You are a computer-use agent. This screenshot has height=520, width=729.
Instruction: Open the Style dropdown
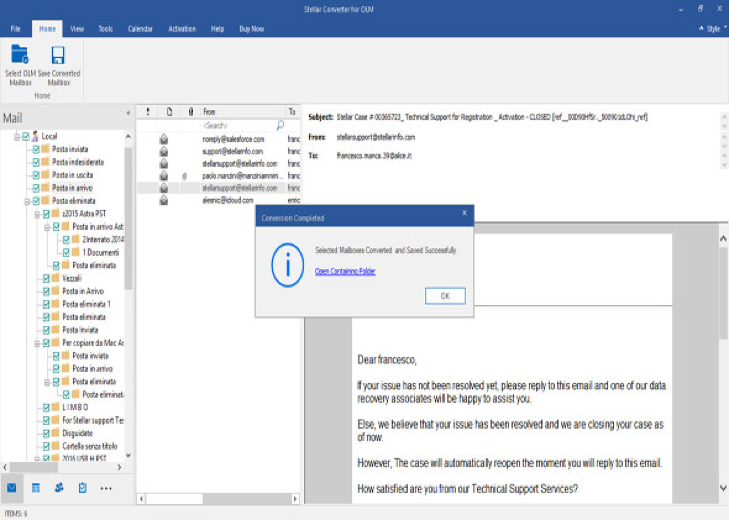(716, 29)
